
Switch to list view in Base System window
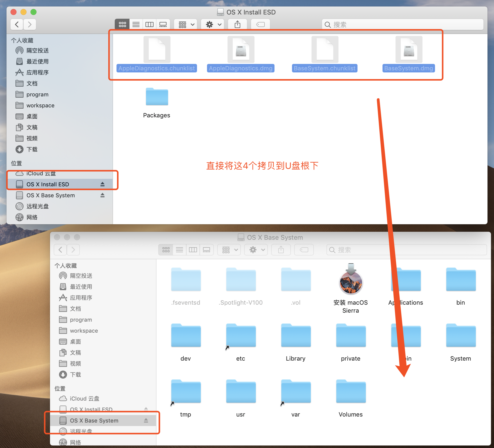(179, 250)
